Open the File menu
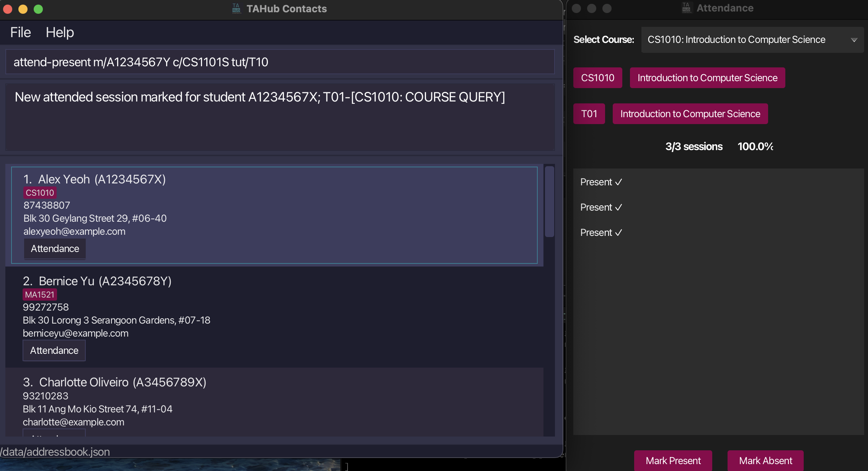868x471 pixels. 20,33
